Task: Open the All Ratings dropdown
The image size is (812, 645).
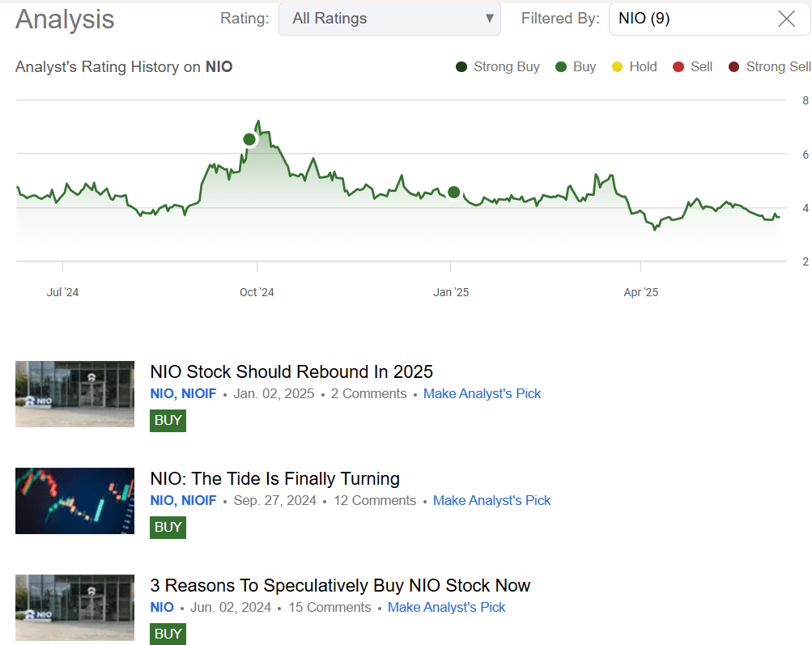Action: (x=389, y=18)
